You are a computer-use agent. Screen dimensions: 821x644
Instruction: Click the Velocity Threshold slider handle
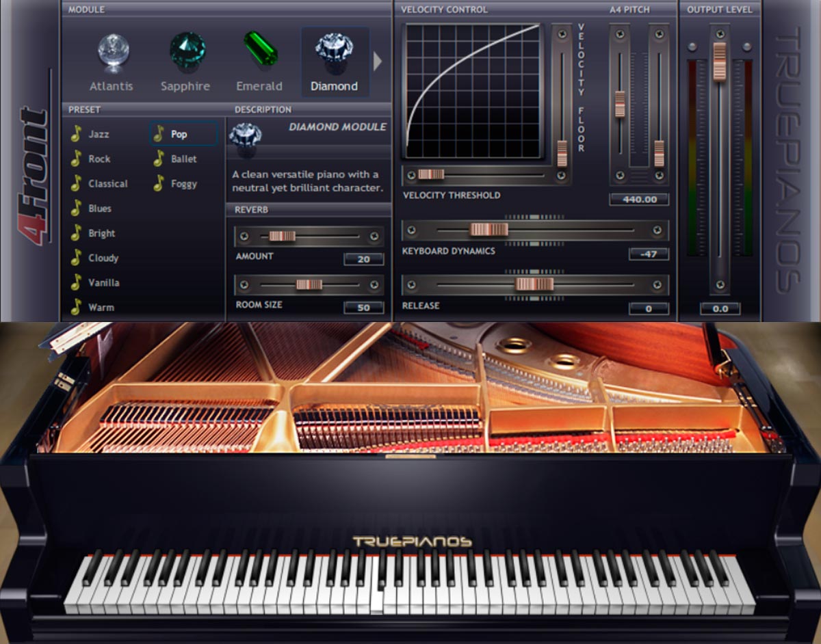pyautogui.click(x=431, y=175)
